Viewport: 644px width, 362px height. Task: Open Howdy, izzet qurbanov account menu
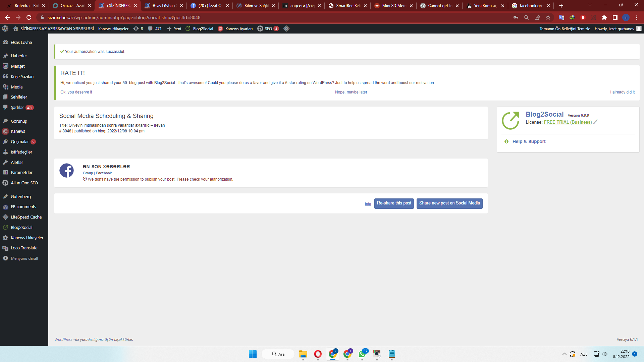[x=618, y=28]
